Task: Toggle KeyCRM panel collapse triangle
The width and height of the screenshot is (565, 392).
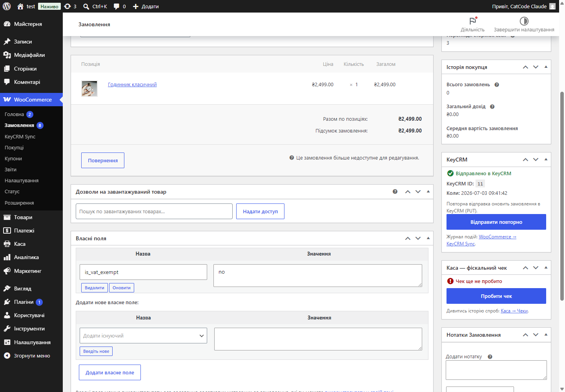Action: 546,160
